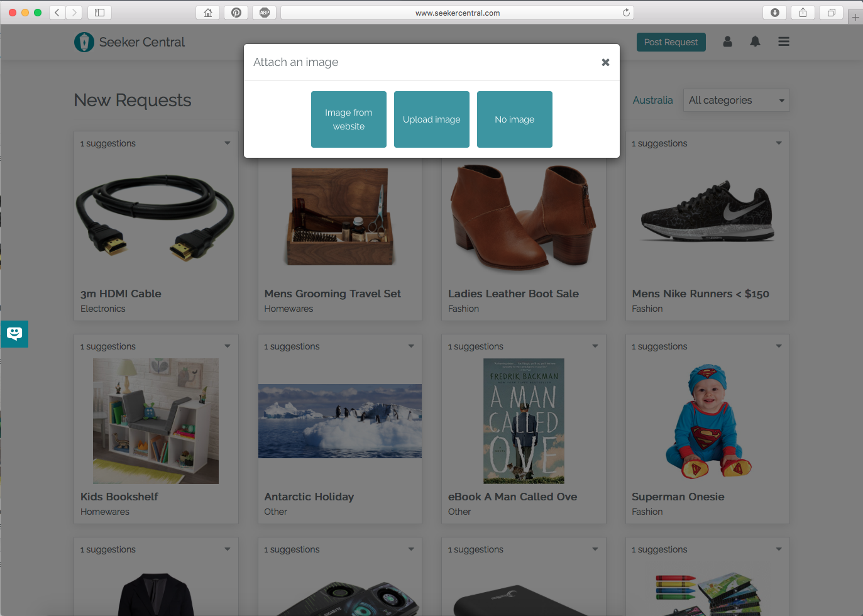Choose Upload image option

432,119
